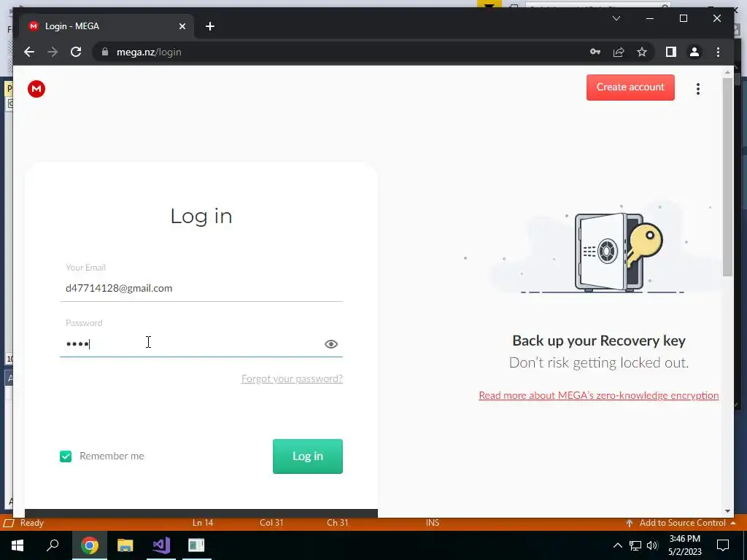747x560 pixels.
Task: Open the Forgot your password link
Action: click(292, 378)
